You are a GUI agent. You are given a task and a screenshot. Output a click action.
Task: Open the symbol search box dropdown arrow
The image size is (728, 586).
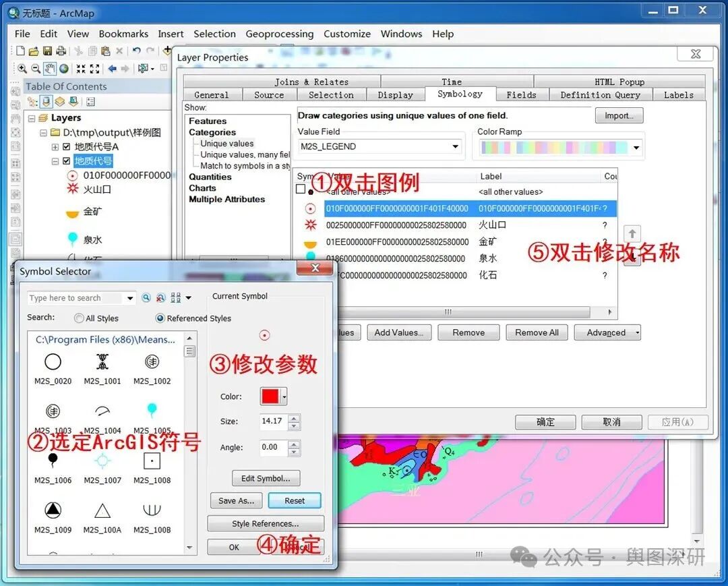point(130,298)
